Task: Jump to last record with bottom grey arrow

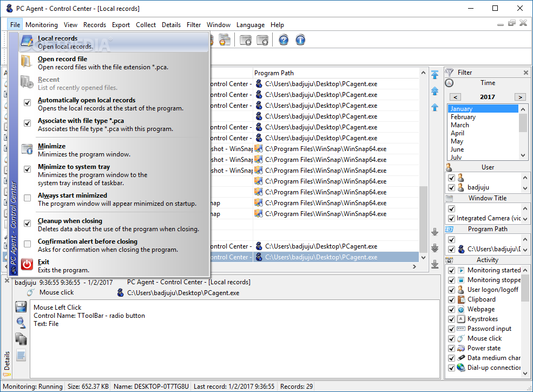Action: point(435,264)
